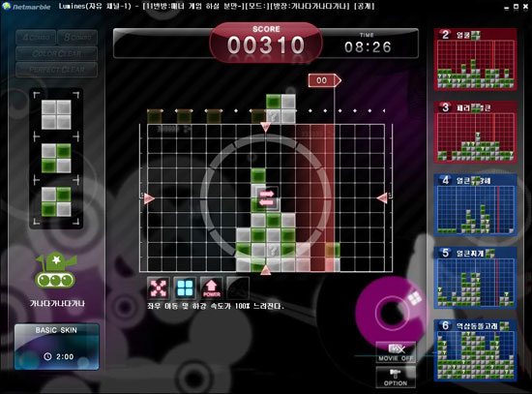Image resolution: width=532 pixels, height=394 pixels.
Task: Toggle the MOVIE OFF button
Action: pos(396,352)
